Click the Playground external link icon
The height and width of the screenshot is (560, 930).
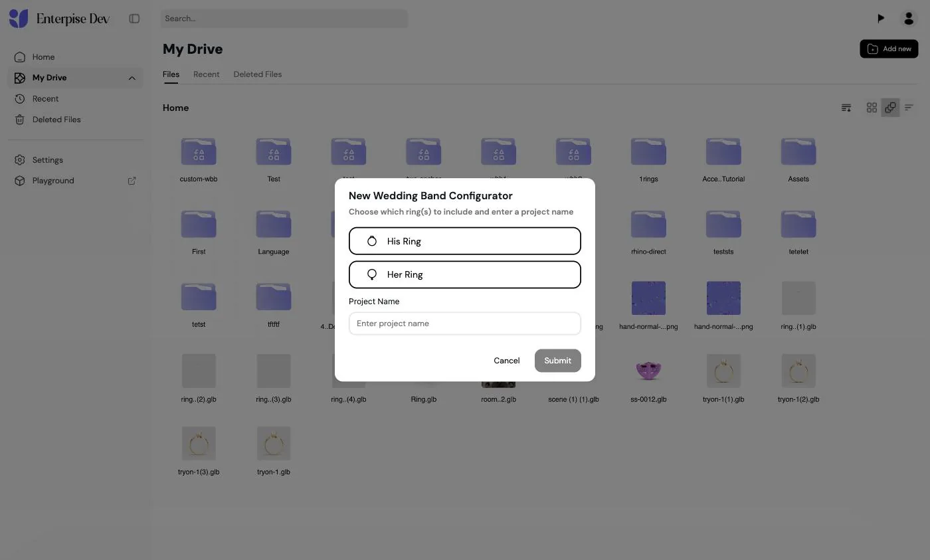point(132,181)
